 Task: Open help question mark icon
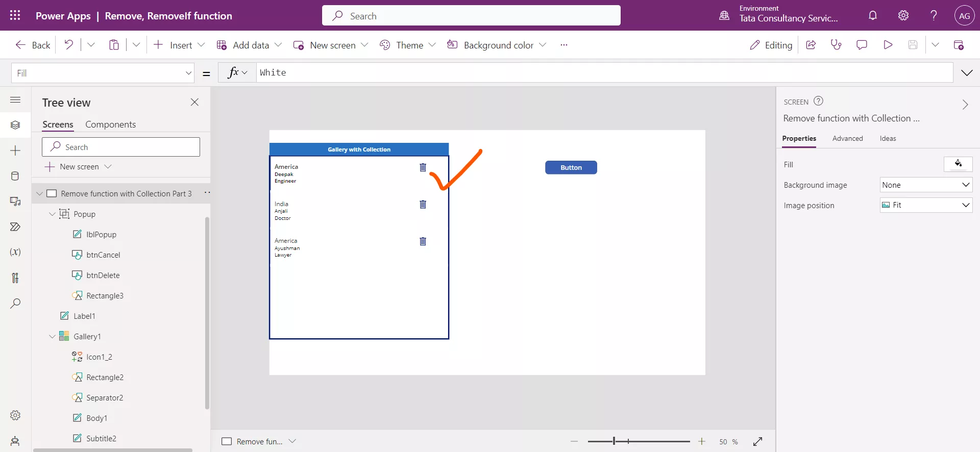[x=934, y=15]
